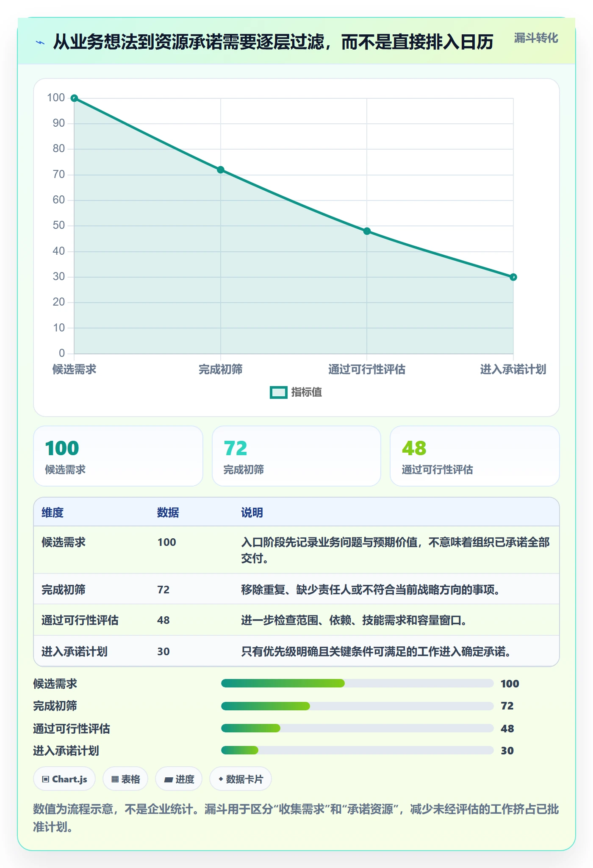The width and height of the screenshot is (593, 868).
Task: Click the 漏斗转化 badge in the header
Action: pyautogui.click(x=536, y=38)
